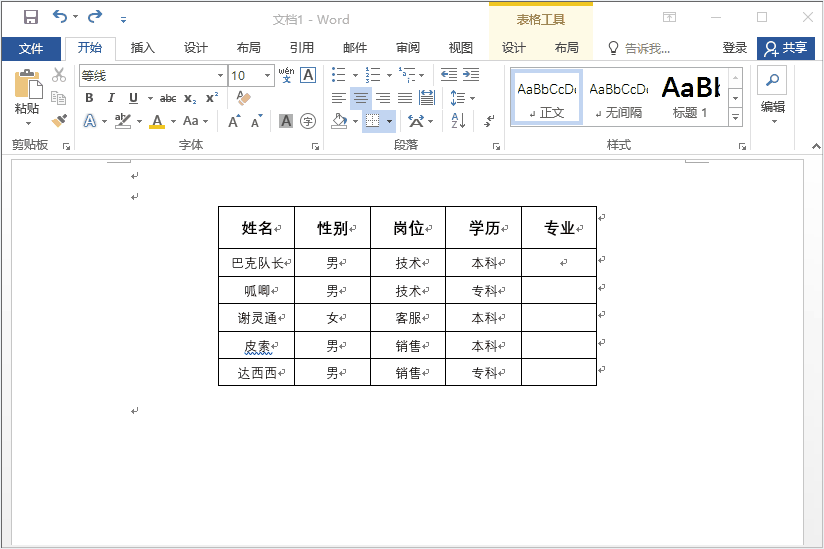Switch to the 插入 tab
The height and width of the screenshot is (549, 824).
point(142,48)
